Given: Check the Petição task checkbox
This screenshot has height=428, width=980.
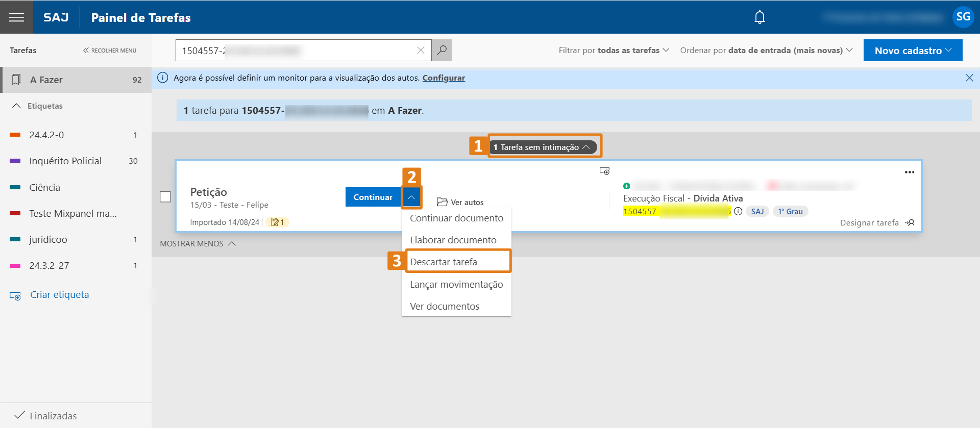Looking at the screenshot, I should click(x=165, y=197).
